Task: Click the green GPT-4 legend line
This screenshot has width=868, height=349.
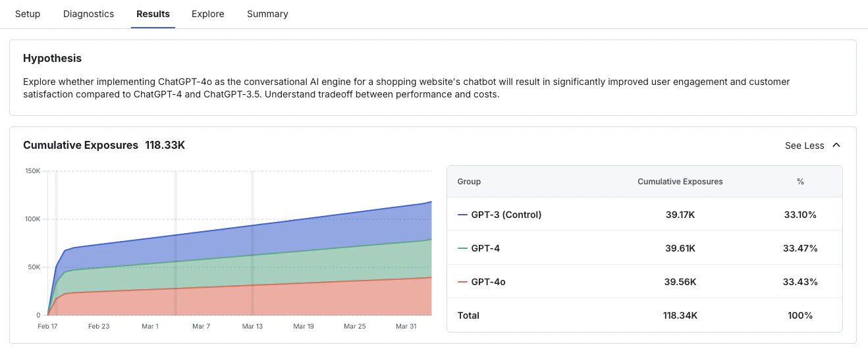Action: point(462,248)
